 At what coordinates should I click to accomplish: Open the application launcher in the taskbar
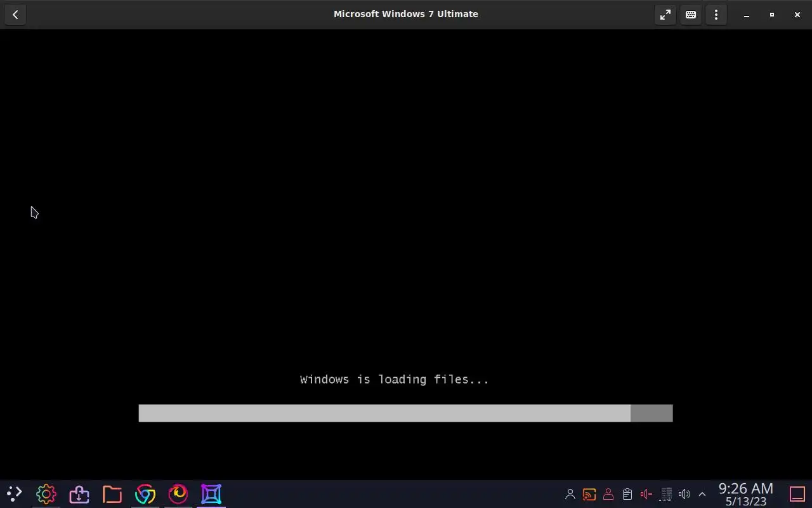coord(14,494)
